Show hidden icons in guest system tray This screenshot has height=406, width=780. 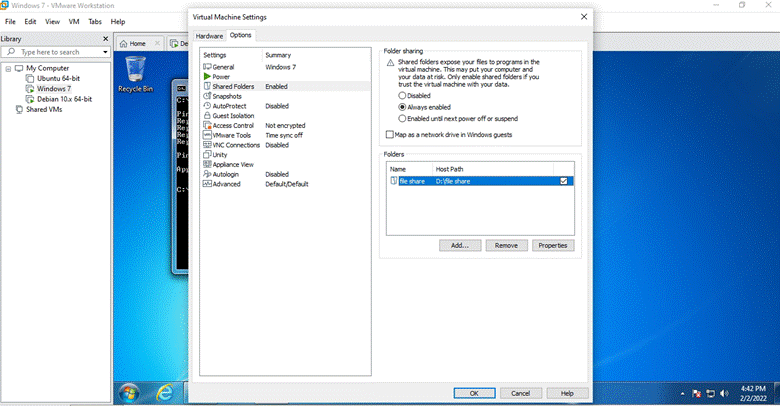tap(682, 394)
